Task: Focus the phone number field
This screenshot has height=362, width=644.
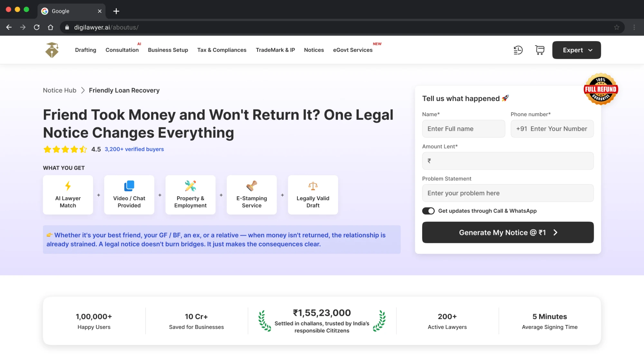Action: click(x=552, y=129)
